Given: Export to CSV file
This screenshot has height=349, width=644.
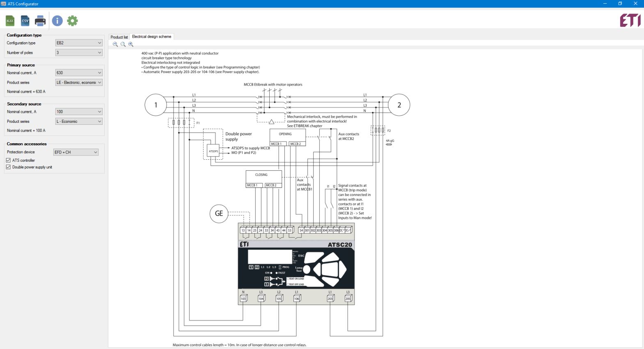Looking at the screenshot, I should click(x=25, y=21).
